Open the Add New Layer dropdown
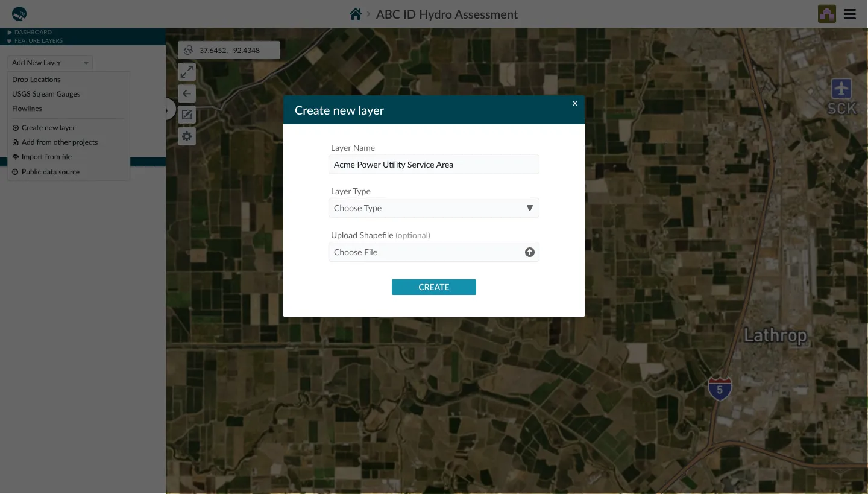868x494 pixels. point(50,63)
